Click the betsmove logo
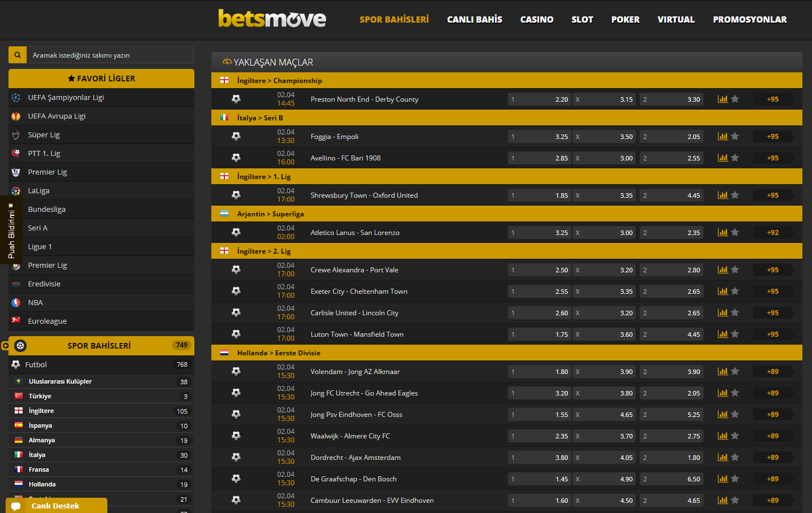This screenshot has height=513, width=812. (x=272, y=19)
